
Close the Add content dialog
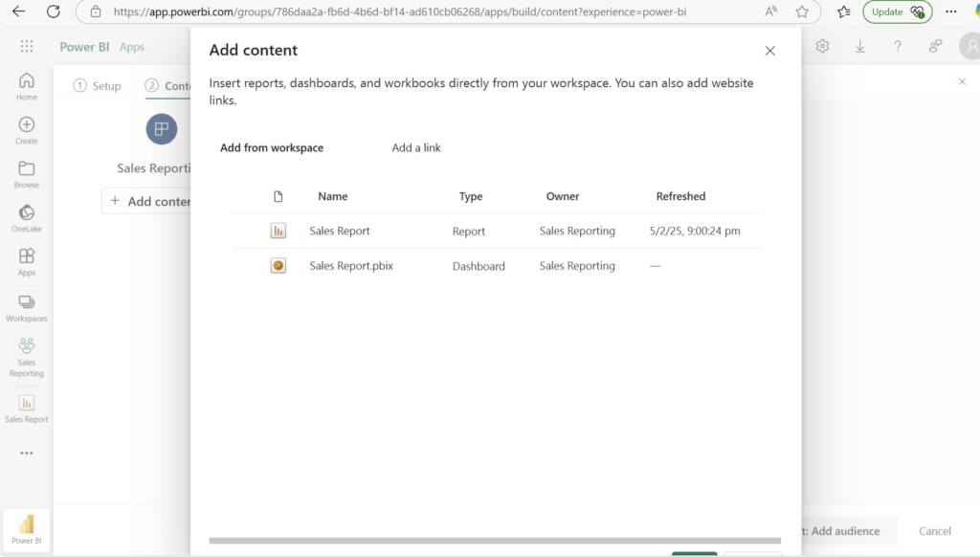769,51
